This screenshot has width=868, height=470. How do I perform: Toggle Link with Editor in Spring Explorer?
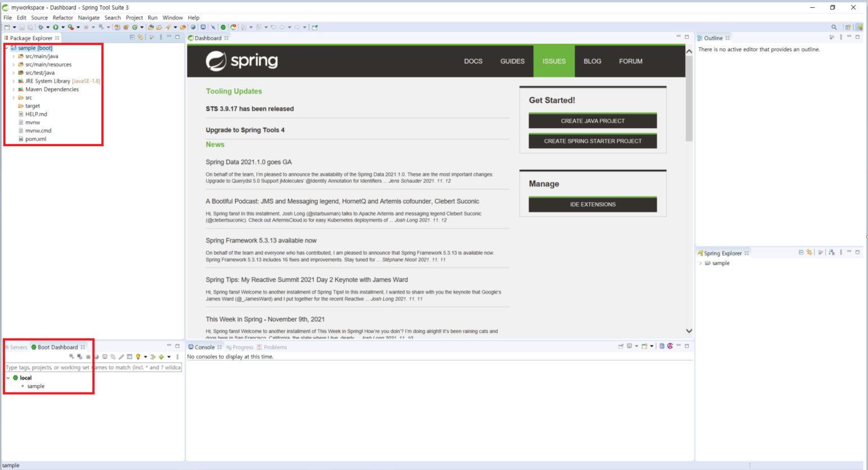point(809,252)
